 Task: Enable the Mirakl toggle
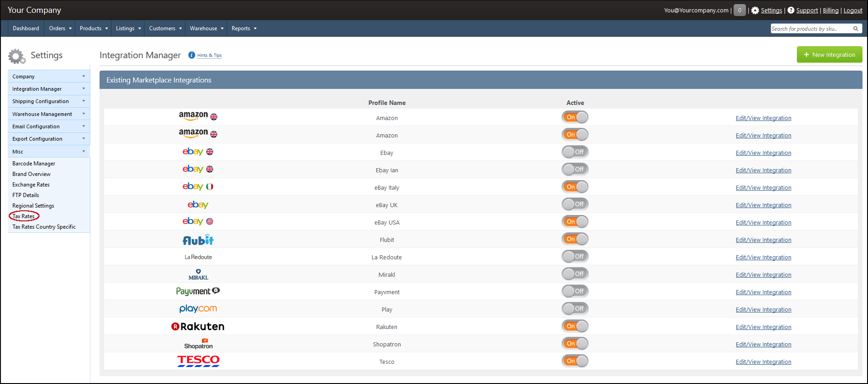[x=575, y=274]
